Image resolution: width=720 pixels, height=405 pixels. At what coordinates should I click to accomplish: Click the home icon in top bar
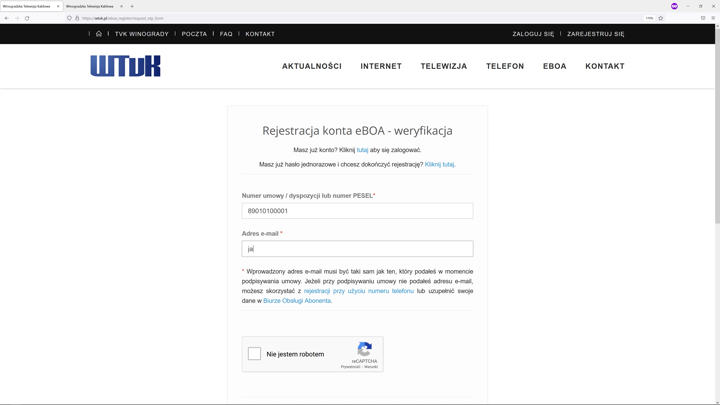pos(99,34)
